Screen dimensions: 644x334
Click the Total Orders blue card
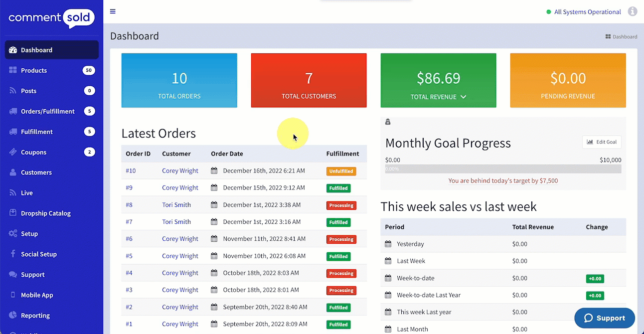tap(179, 80)
